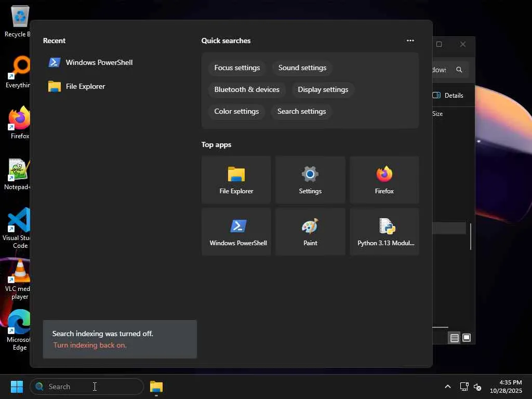532x399 pixels.
Task: Open the Search settings quick search
Action: tap(301, 111)
